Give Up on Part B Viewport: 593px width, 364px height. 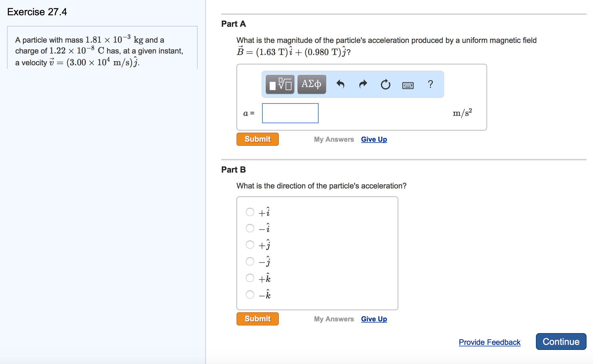(374, 319)
